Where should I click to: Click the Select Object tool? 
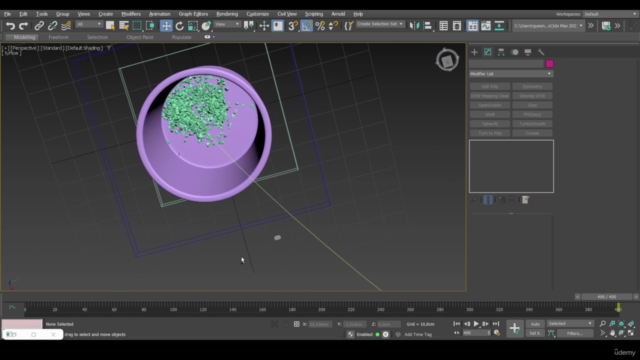[110, 26]
